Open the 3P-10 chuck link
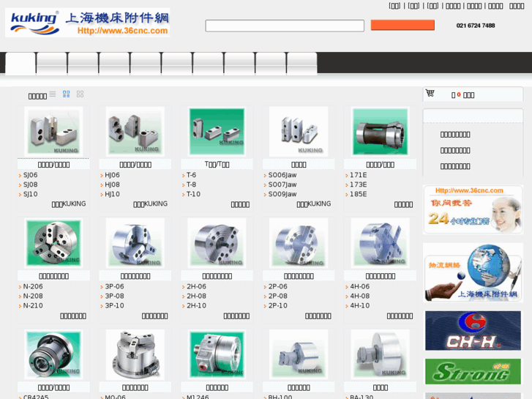532x399 pixels. tap(114, 305)
